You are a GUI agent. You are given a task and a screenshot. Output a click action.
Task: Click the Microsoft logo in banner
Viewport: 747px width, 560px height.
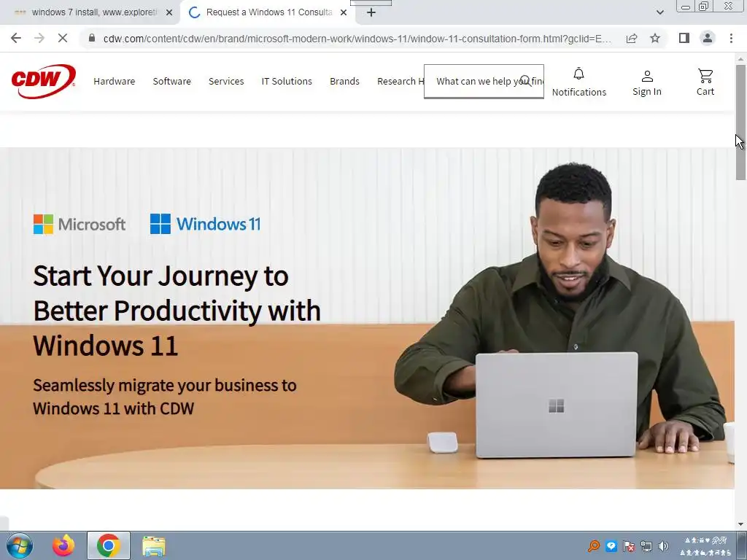[x=80, y=224]
